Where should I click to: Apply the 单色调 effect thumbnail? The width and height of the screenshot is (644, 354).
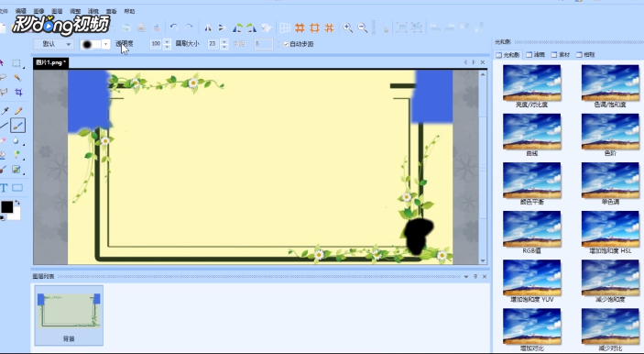610,180
